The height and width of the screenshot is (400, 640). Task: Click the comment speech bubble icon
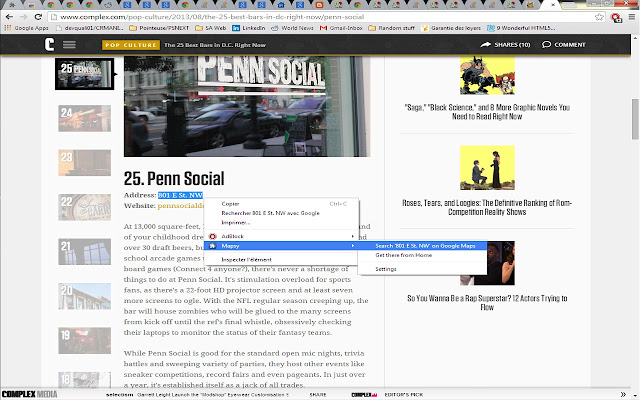pyautogui.click(x=546, y=44)
